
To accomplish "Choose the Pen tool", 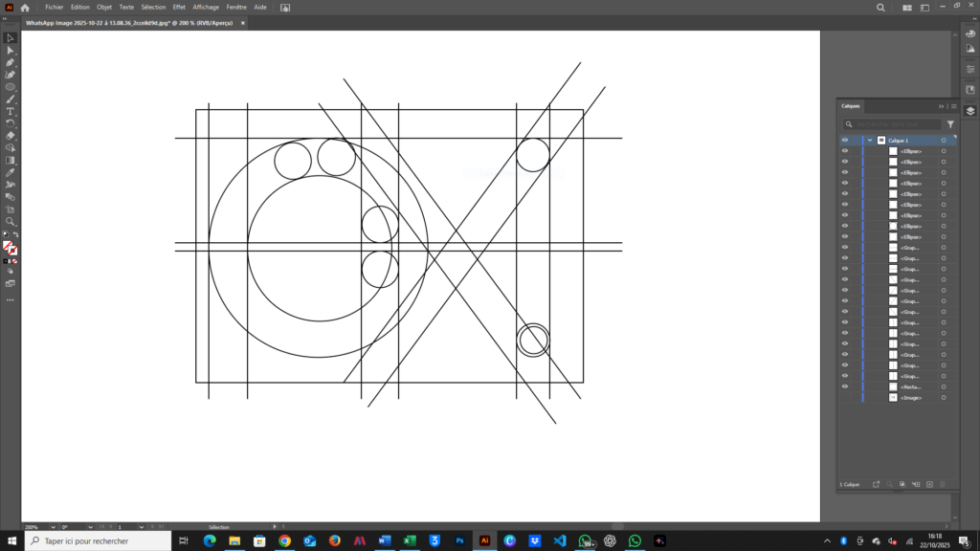I will point(10,62).
